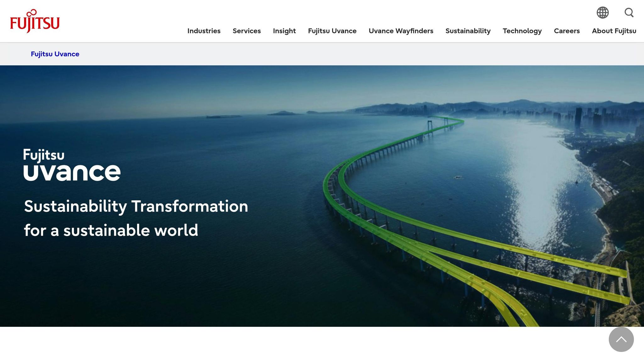
Task: Open the globe region selector
Action: tap(602, 13)
